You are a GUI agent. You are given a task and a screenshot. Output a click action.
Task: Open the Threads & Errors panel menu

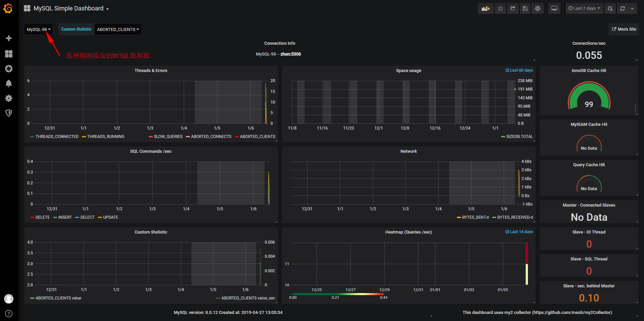[x=151, y=71]
